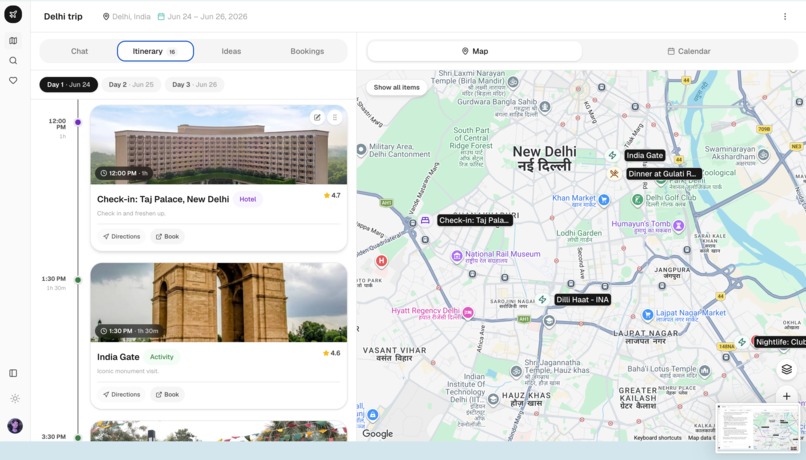Toggle the sidebar panel layout icon
Screen dimensions: 806x460
[13, 373]
